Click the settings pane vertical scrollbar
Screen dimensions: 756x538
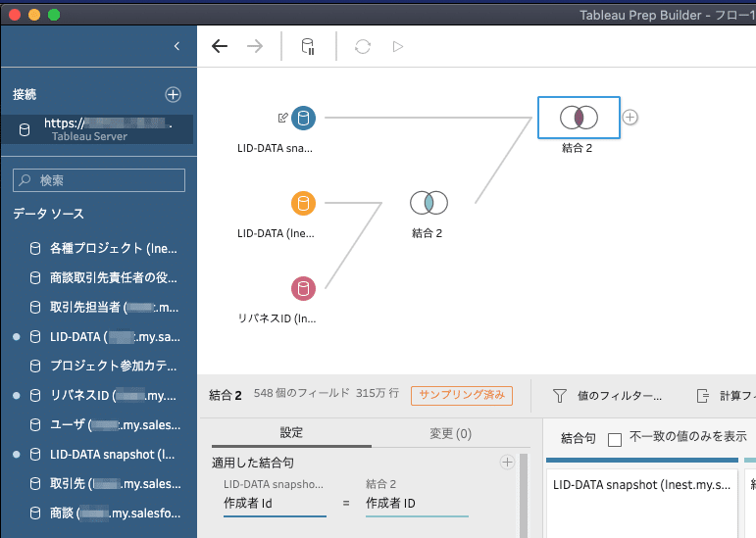524,495
